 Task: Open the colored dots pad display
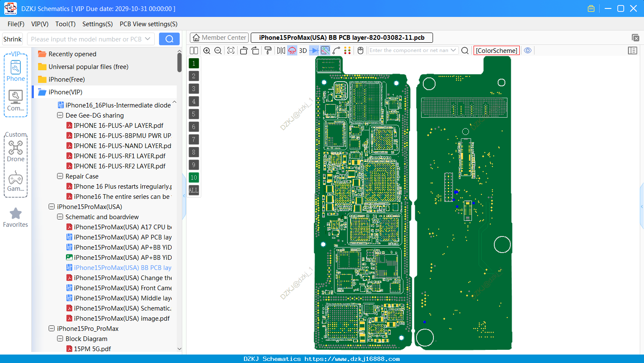[348, 50]
